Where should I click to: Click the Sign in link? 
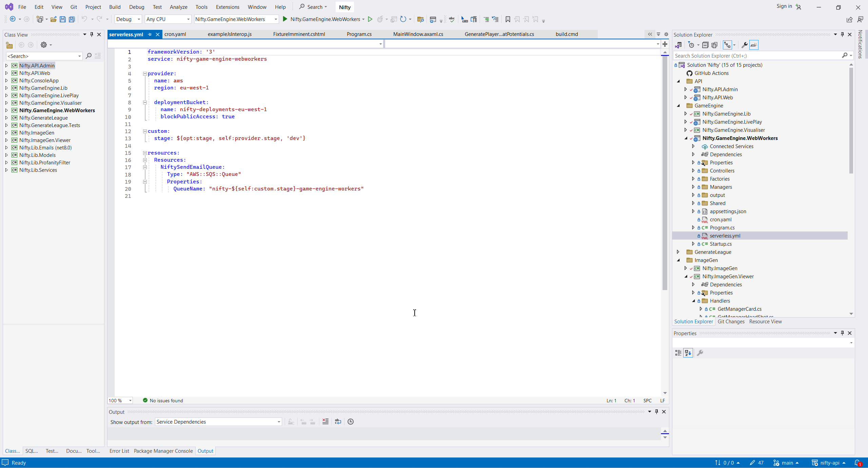coord(784,6)
